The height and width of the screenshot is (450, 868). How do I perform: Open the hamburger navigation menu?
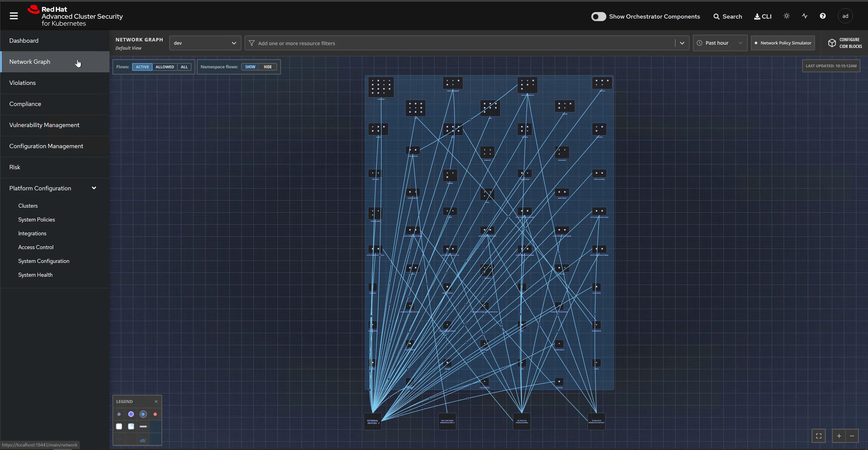[x=14, y=16]
